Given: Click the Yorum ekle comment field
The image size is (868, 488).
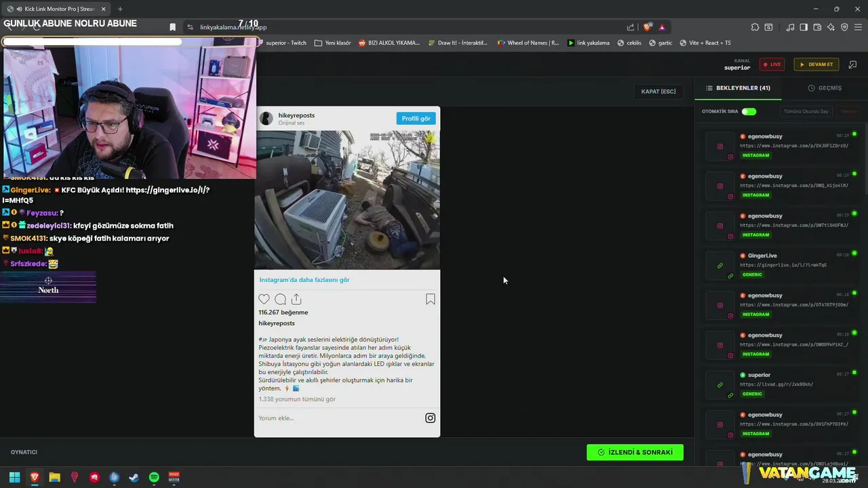Looking at the screenshot, I should click(339, 418).
